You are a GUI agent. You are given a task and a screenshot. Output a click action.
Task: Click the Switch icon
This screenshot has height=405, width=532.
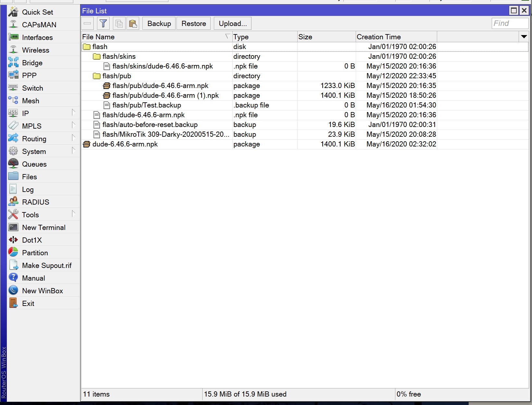13,88
